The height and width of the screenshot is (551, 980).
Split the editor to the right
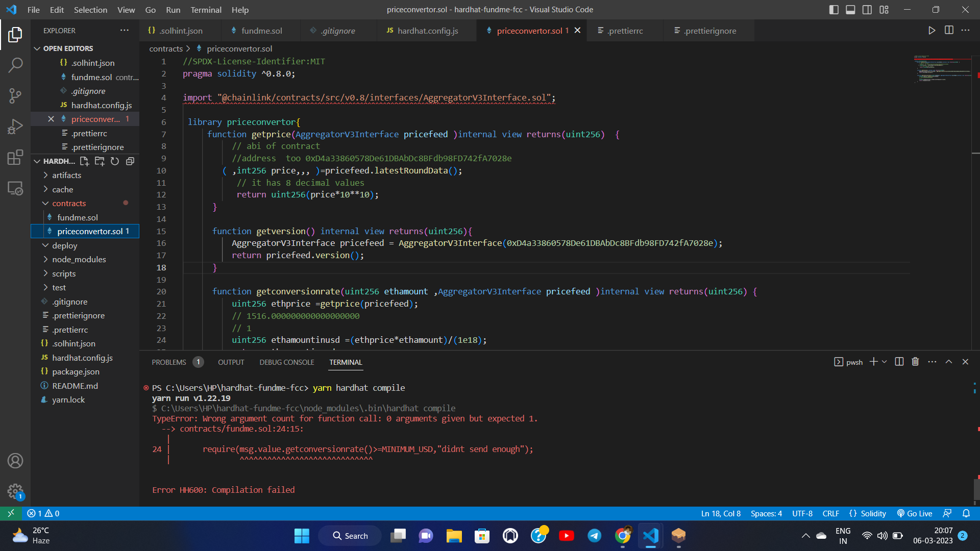click(949, 31)
